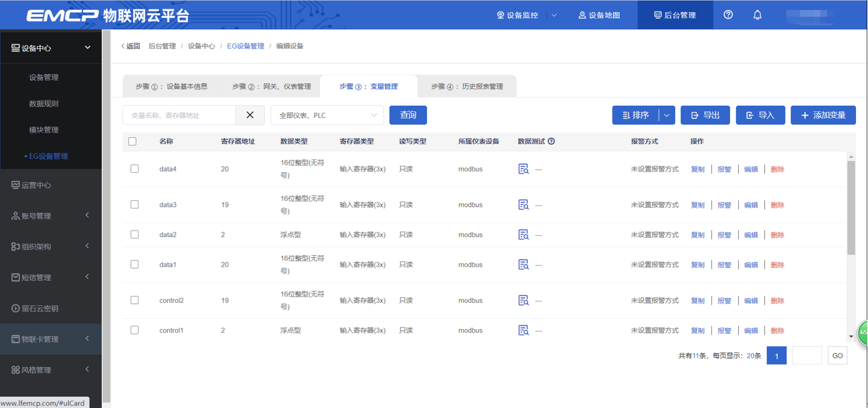Click 删除 for data1 row
The image size is (868, 408).
click(777, 265)
